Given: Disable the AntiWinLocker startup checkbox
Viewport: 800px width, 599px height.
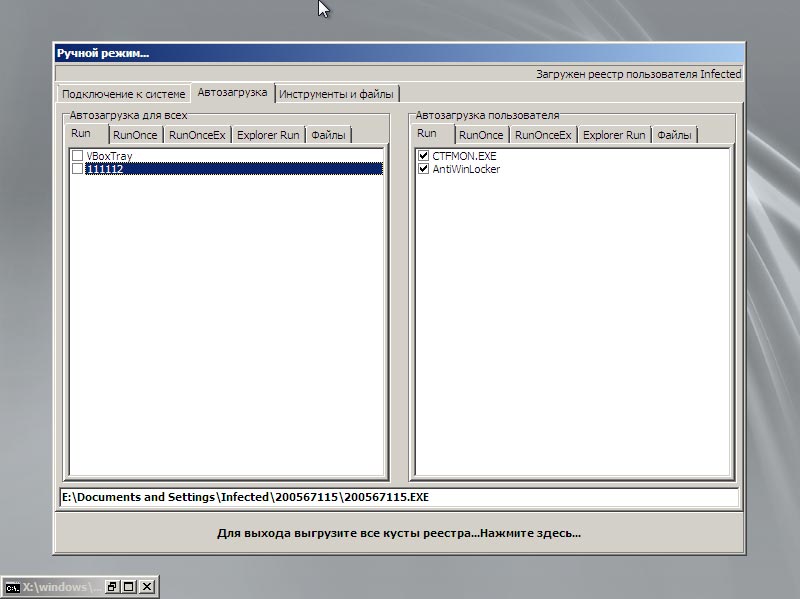Looking at the screenshot, I should click(423, 168).
